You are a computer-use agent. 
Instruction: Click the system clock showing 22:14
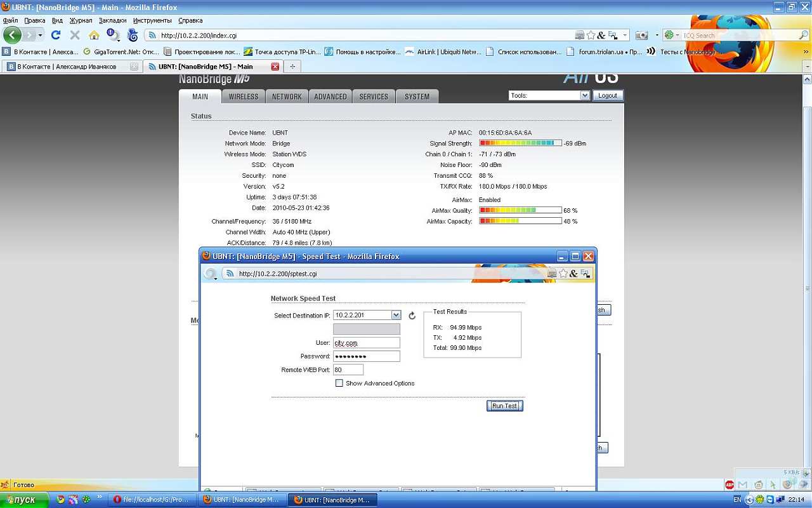click(796, 500)
